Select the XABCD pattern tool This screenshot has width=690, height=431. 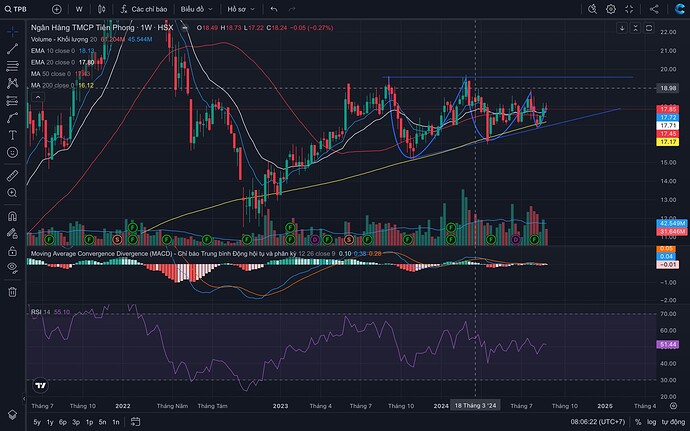coord(12,83)
